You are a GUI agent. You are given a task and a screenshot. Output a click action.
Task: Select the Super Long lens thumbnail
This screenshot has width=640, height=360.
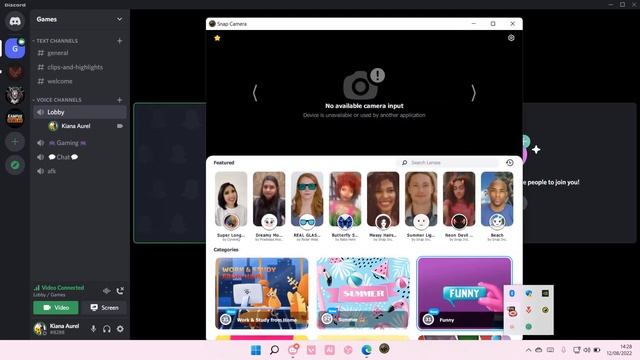click(231, 199)
